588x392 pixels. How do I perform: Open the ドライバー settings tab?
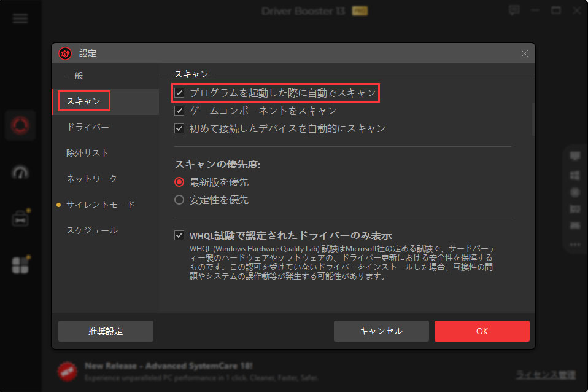coord(106,127)
